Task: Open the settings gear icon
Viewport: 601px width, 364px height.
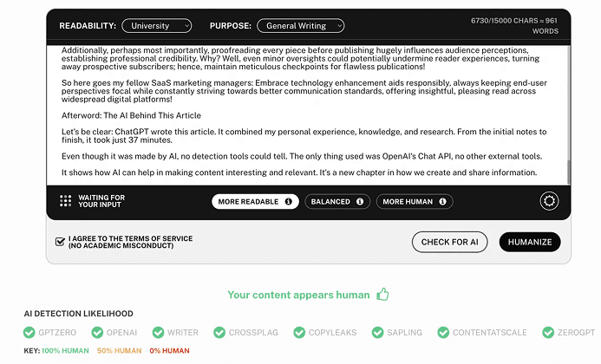Action: [549, 201]
